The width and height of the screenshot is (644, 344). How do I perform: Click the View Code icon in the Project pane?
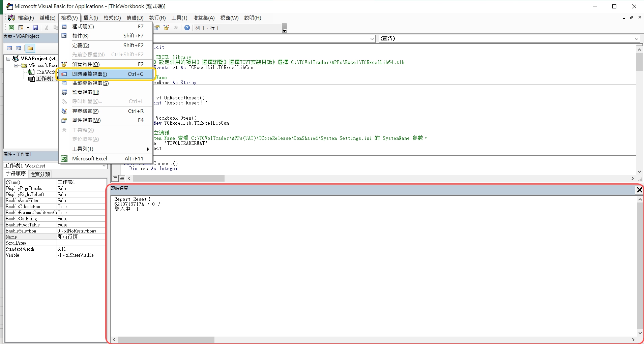click(9, 48)
